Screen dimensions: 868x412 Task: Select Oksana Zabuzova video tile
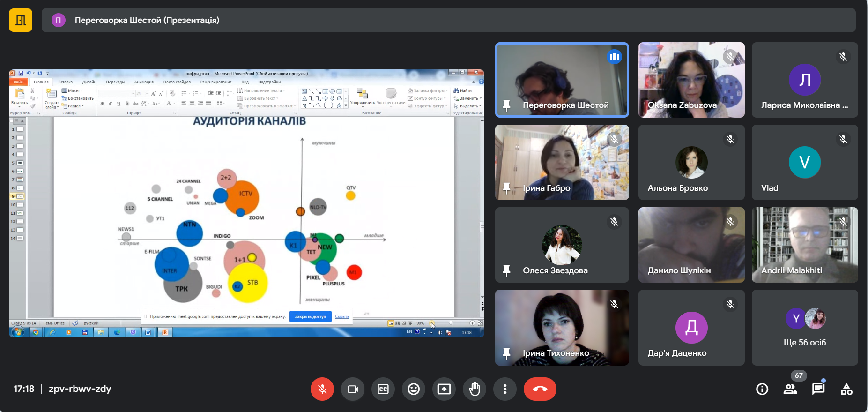pos(691,80)
